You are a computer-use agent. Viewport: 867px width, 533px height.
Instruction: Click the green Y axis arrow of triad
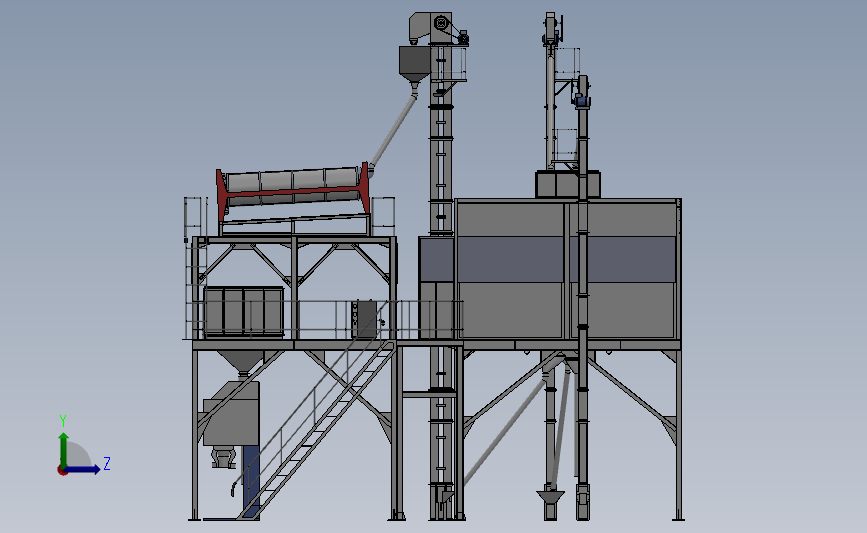coord(64,450)
